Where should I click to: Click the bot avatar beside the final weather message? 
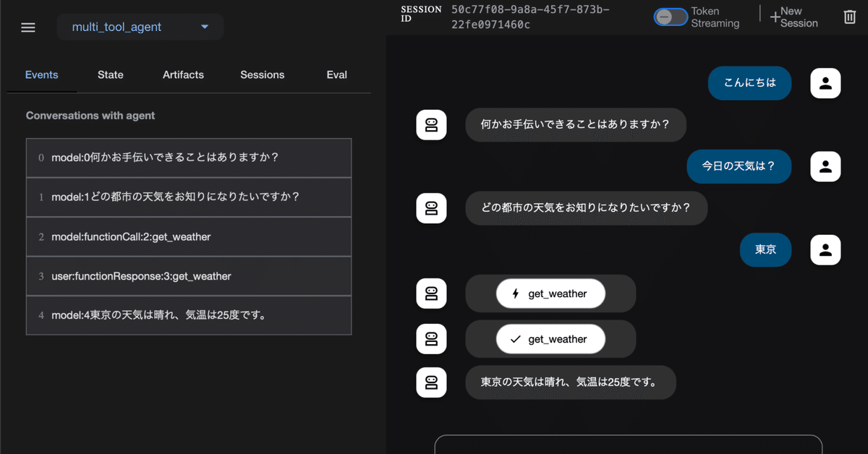tap(431, 382)
